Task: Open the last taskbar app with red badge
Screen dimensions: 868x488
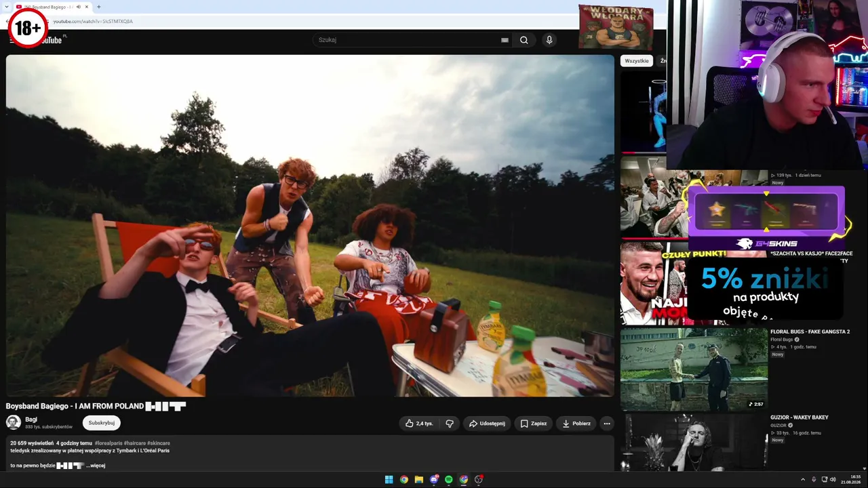Action: tap(479, 479)
